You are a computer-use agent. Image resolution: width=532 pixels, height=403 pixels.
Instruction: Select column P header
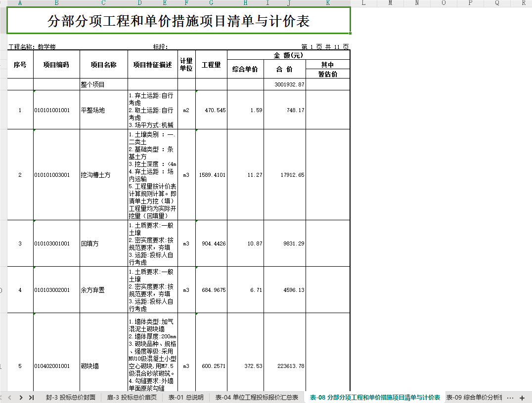coord(470,3)
